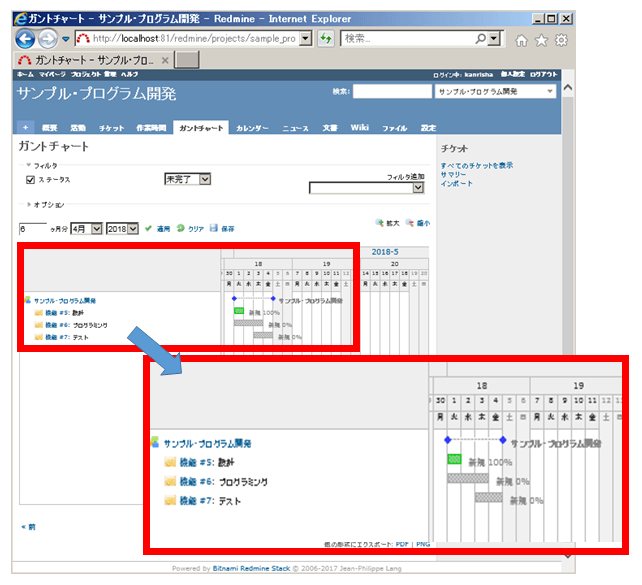Open the address bar history dropdown
642x585 pixels.
click(x=305, y=39)
